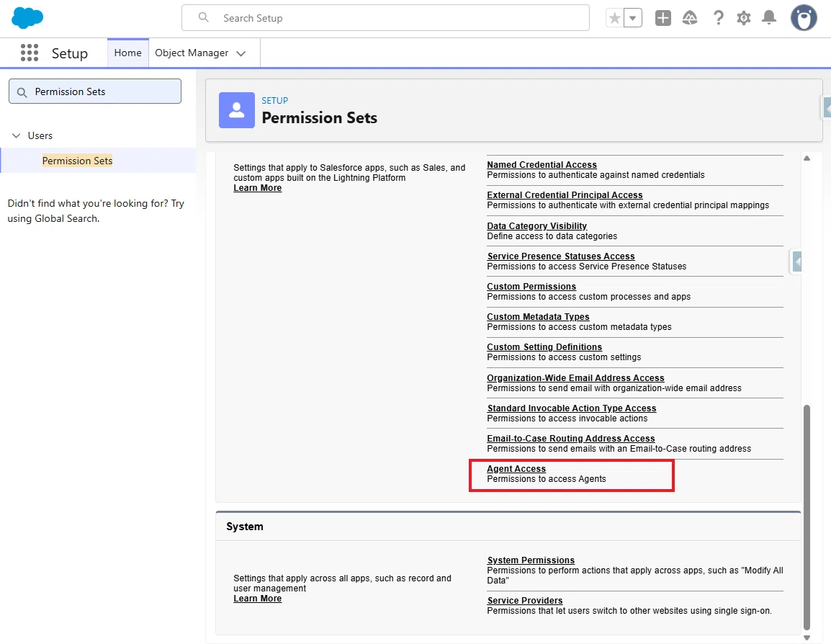831x644 pixels.
Task: Open Service Presence Statuses Access
Action: pos(561,256)
